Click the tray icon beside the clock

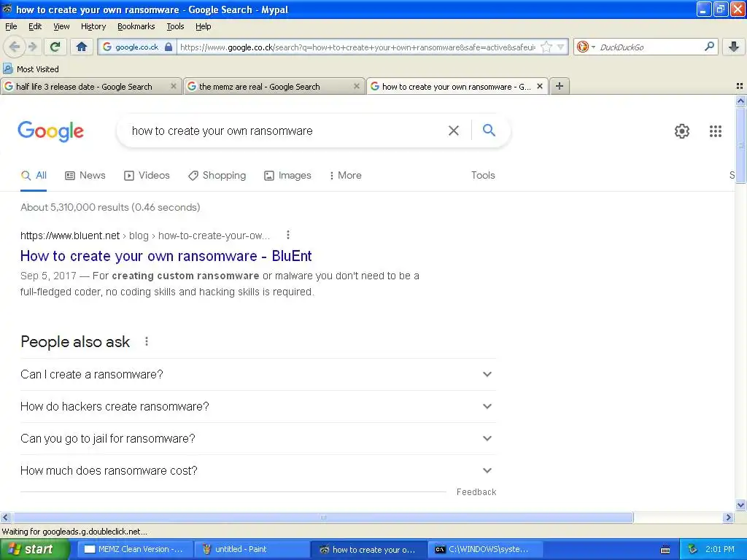tap(693, 549)
